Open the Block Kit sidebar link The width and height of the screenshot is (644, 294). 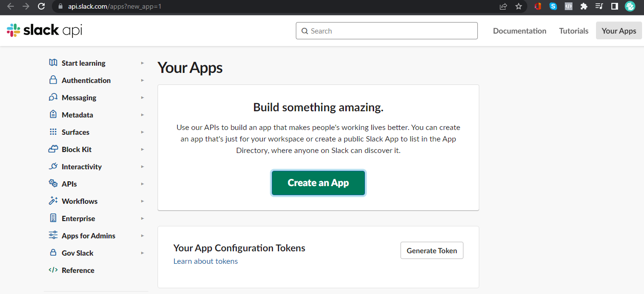pyautogui.click(x=77, y=149)
